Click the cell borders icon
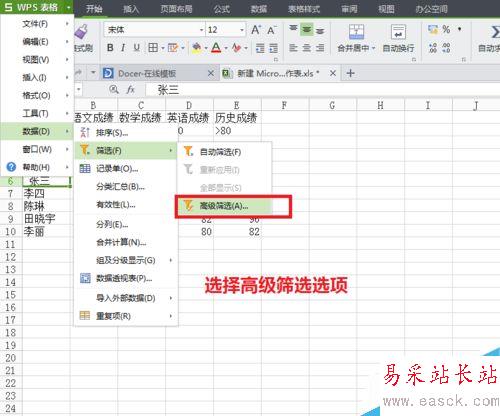Screen dimensions: 500x416 [153, 48]
